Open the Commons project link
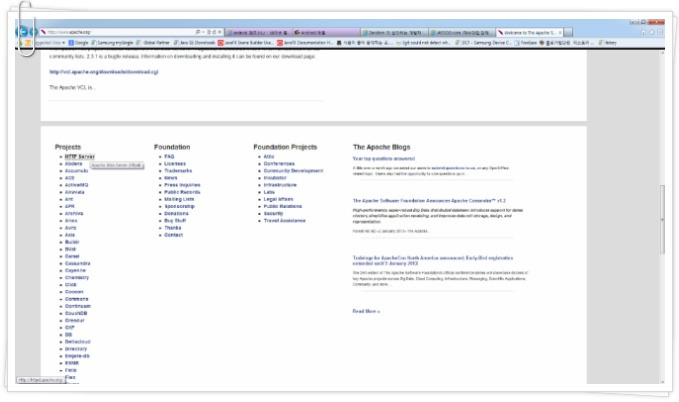 coord(76,299)
